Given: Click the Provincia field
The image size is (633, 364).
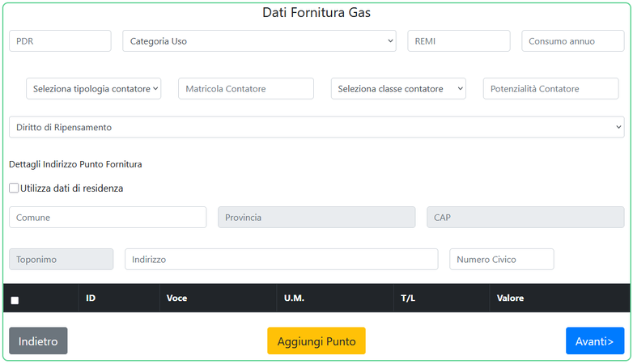Looking at the screenshot, I should (316, 217).
